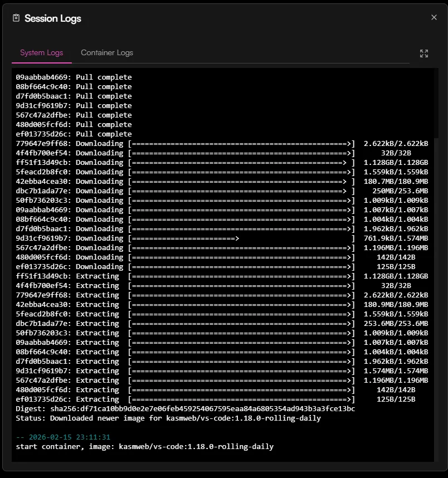Click the Status Downloaded newer image line

[x=168, y=418]
